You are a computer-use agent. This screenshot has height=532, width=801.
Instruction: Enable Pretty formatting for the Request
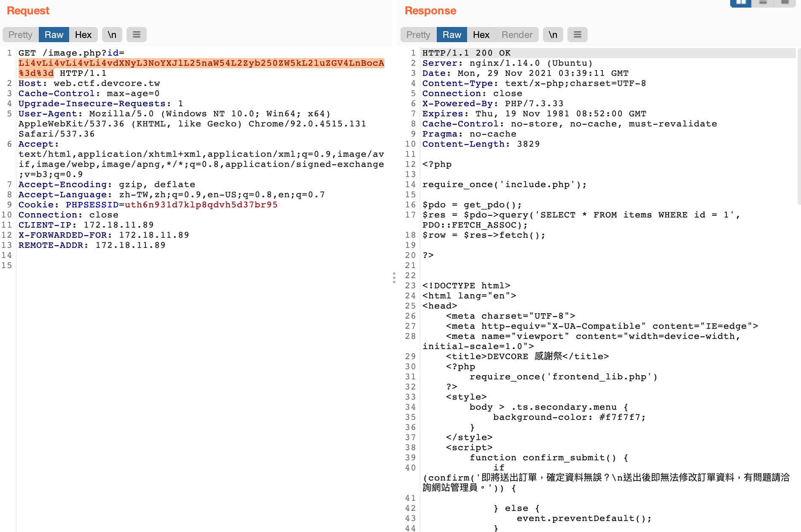point(19,35)
